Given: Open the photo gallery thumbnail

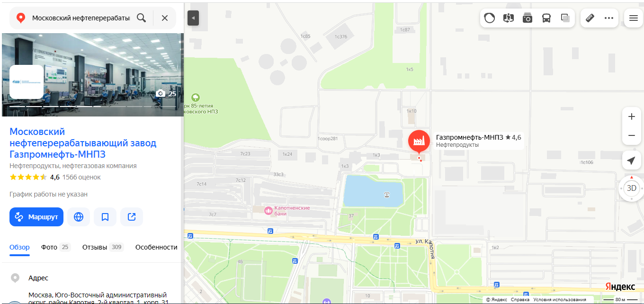Looking at the screenshot, I should [93, 75].
